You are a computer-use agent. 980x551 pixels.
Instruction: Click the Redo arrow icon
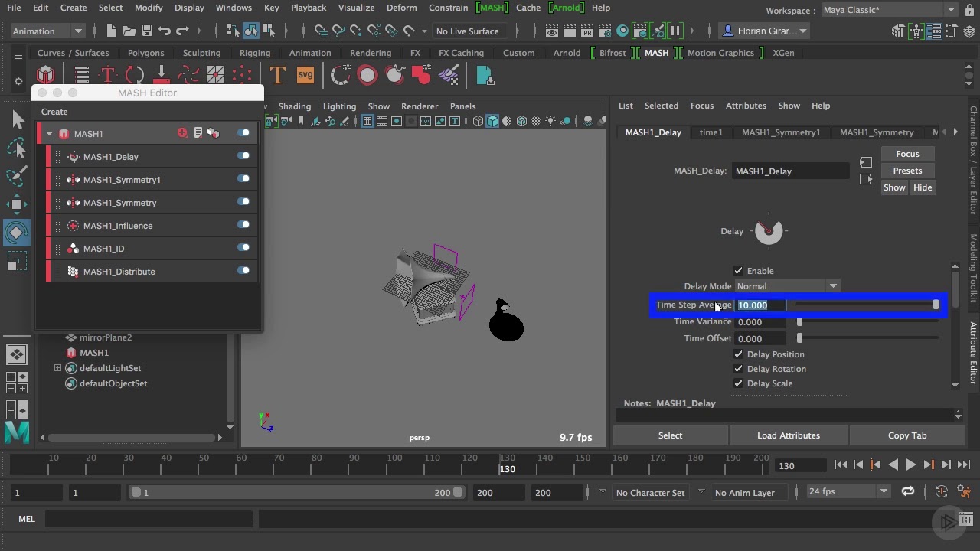point(182,31)
